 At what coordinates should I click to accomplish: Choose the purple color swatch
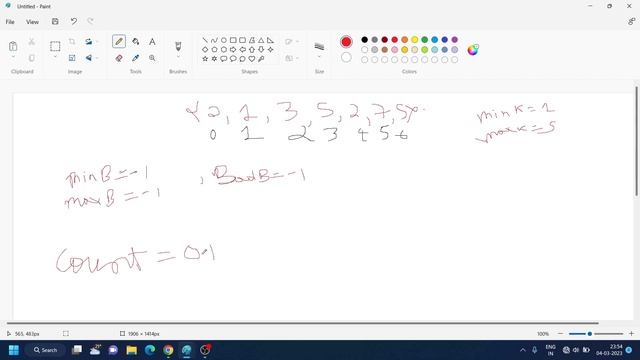pyautogui.click(x=455, y=40)
